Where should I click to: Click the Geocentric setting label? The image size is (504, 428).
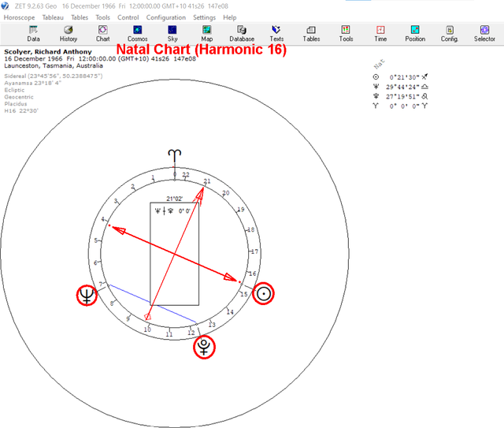click(19, 97)
